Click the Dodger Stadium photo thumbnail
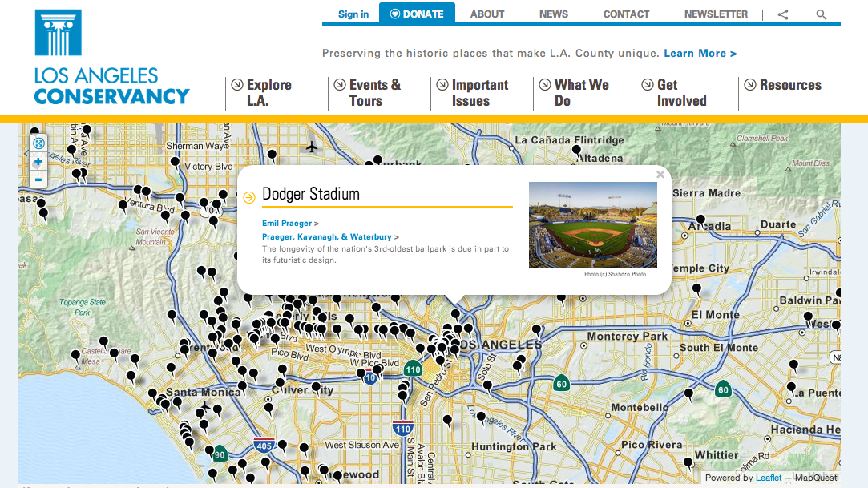The image size is (868, 488). [593, 224]
